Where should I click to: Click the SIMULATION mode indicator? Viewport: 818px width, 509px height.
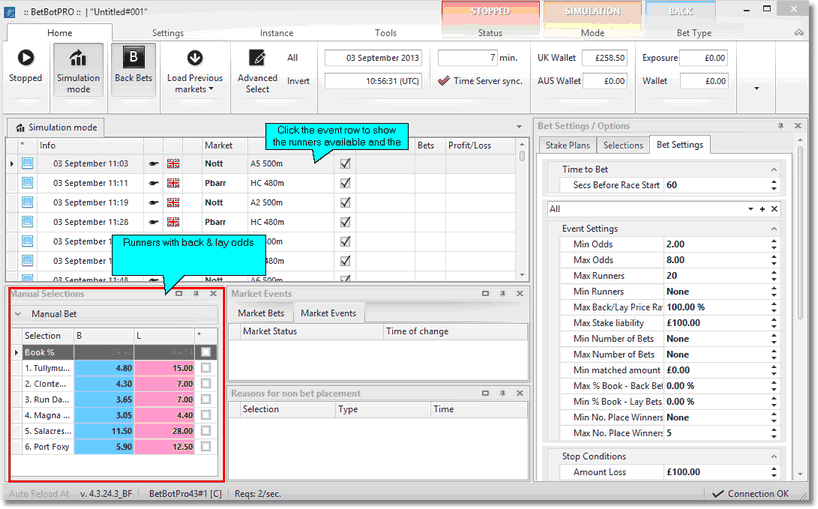[x=593, y=11]
